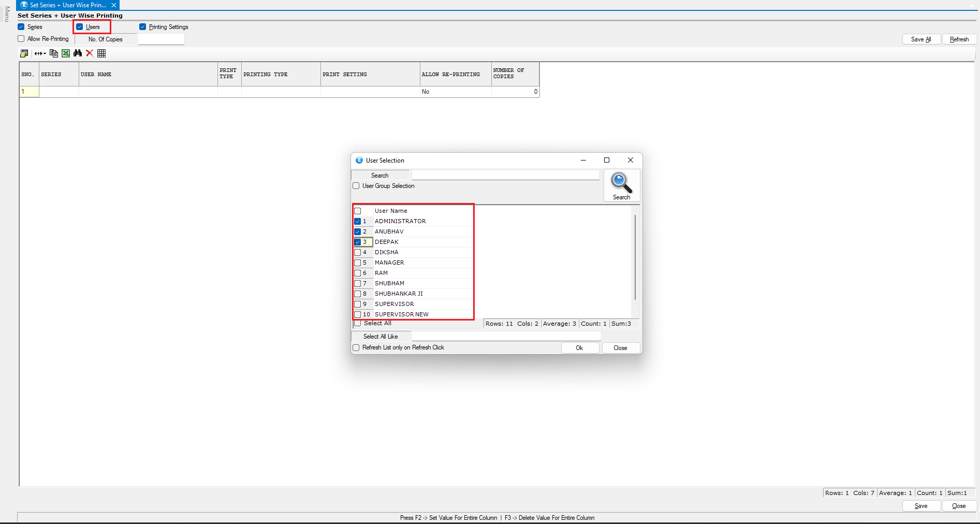Click the Refresh button

tap(959, 39)
